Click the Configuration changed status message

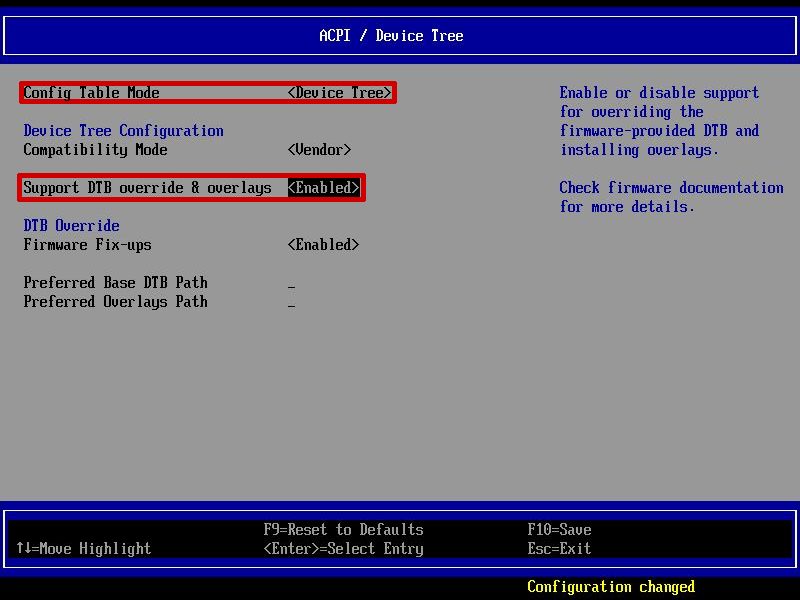[x=611, y=587]
